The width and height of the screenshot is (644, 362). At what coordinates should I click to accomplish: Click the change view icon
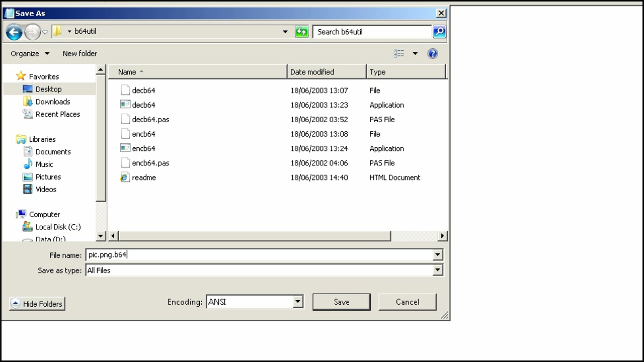pos(399,53)
